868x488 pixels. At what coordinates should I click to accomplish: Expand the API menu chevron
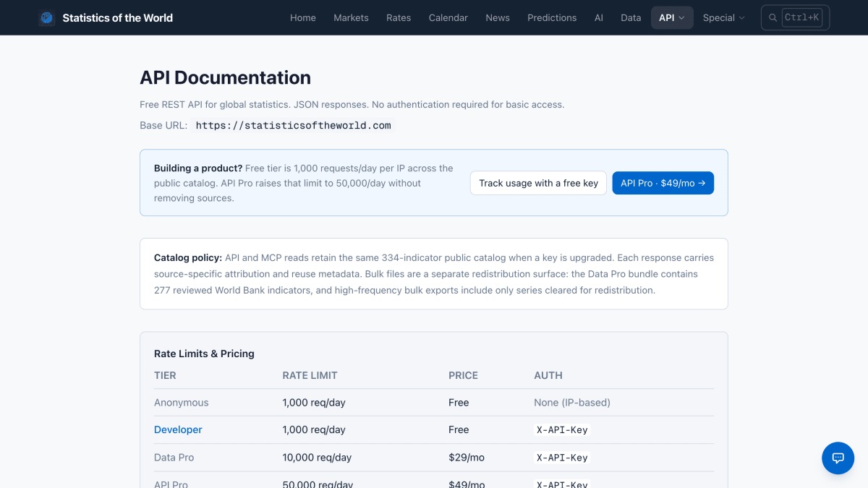pyautogui.click(x=681, y=17)
